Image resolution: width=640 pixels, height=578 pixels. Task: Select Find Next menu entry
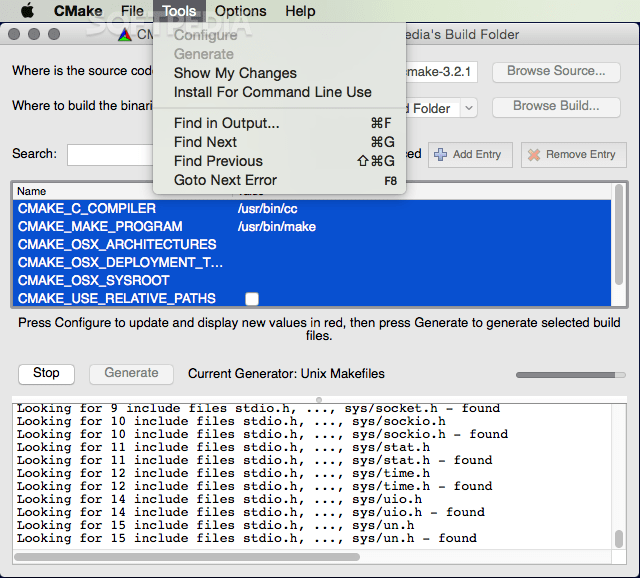coord(280,142)
